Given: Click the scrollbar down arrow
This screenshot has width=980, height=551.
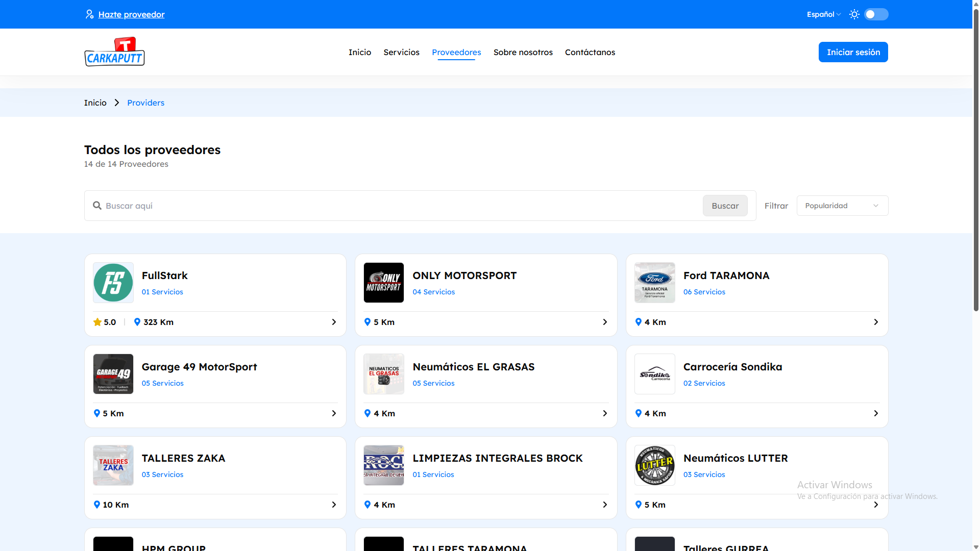Looking at the screenshot, I should point(976,547).
